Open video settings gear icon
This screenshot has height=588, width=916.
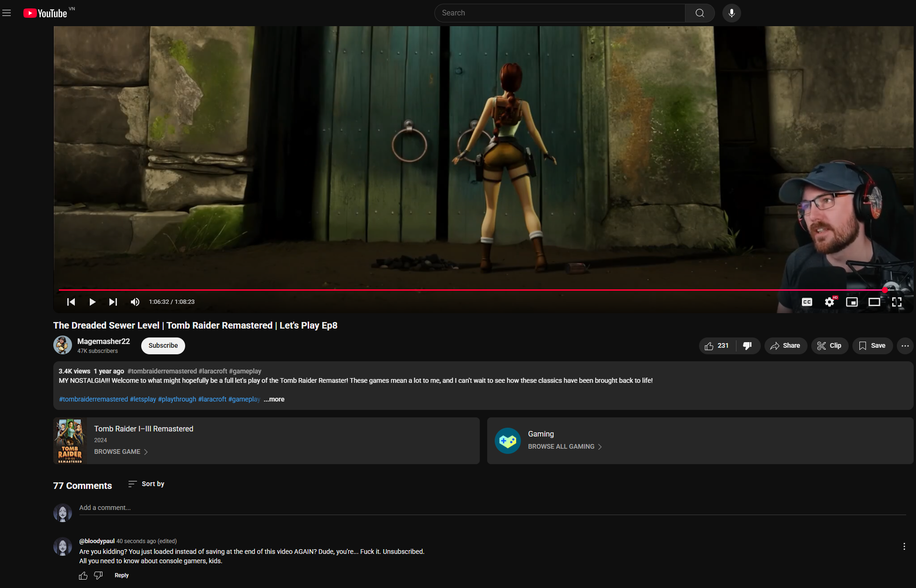[829, 302]
